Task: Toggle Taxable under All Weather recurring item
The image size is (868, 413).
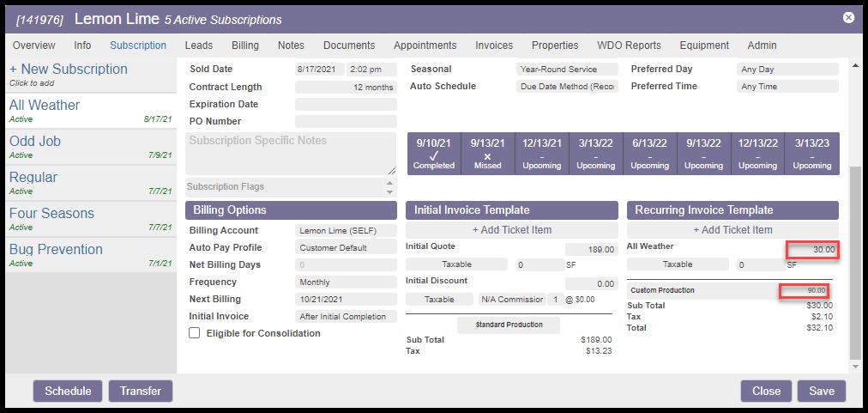Action: tap(677, 264)
